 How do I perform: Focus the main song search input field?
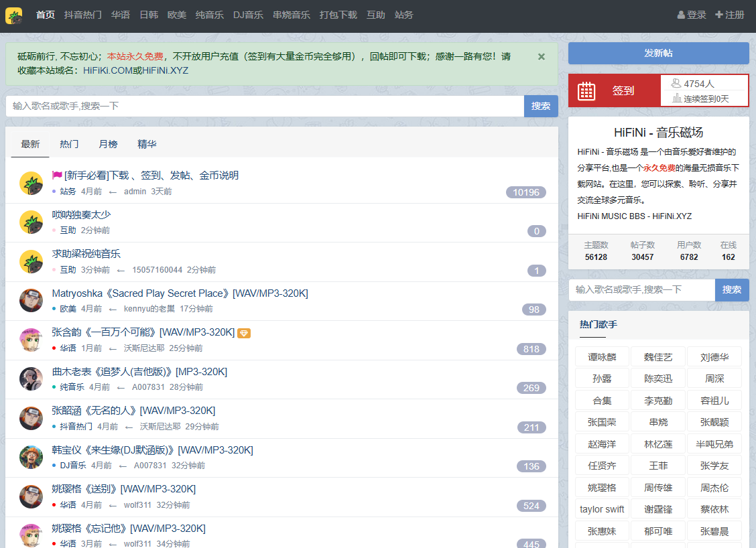click(265, 106)
